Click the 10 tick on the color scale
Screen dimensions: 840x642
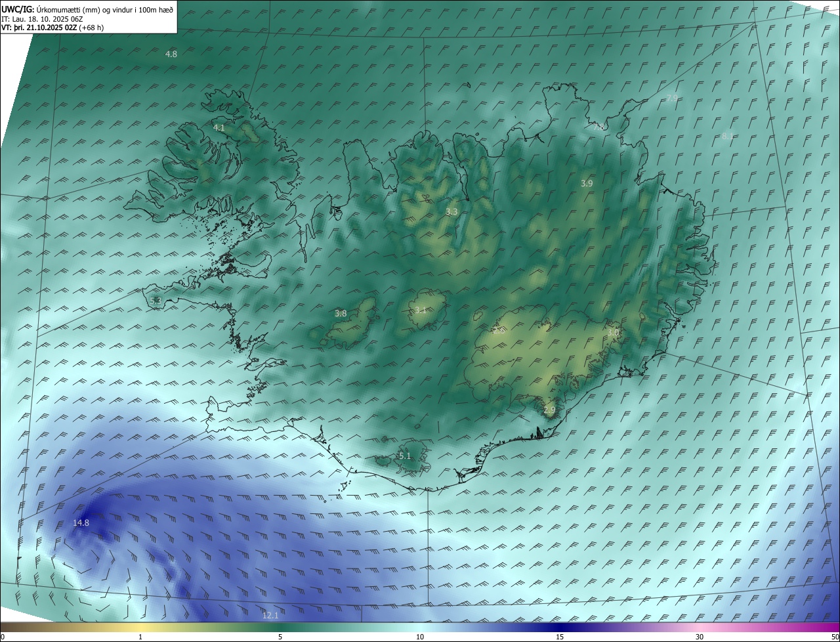point(420,637)
